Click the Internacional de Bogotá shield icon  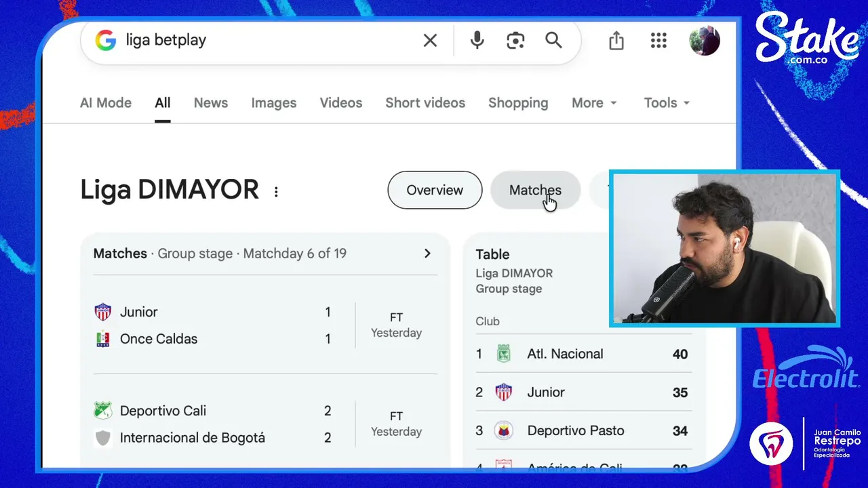(102, 438)
